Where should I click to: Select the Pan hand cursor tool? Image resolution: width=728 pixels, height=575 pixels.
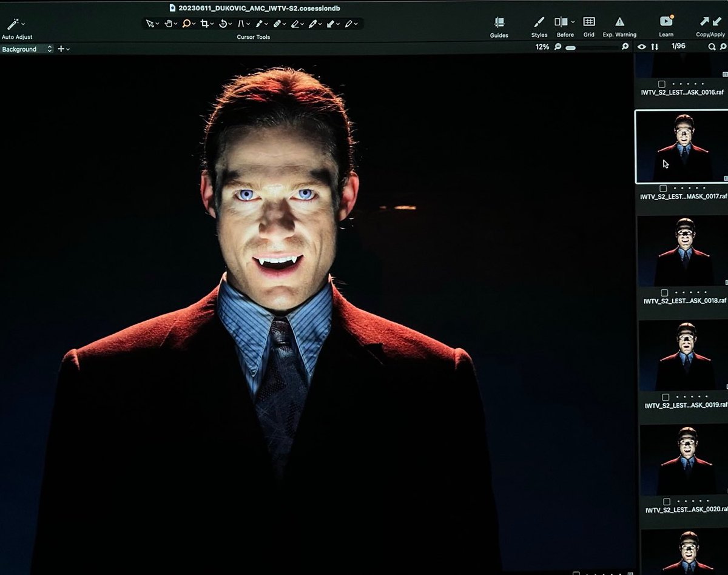[168, 24]
